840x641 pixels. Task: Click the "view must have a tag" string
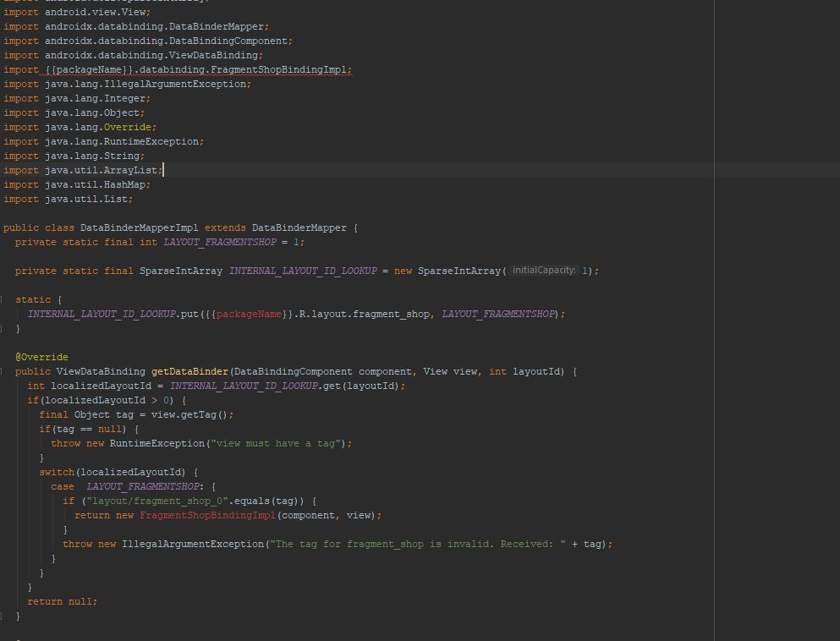coord(276,443)
